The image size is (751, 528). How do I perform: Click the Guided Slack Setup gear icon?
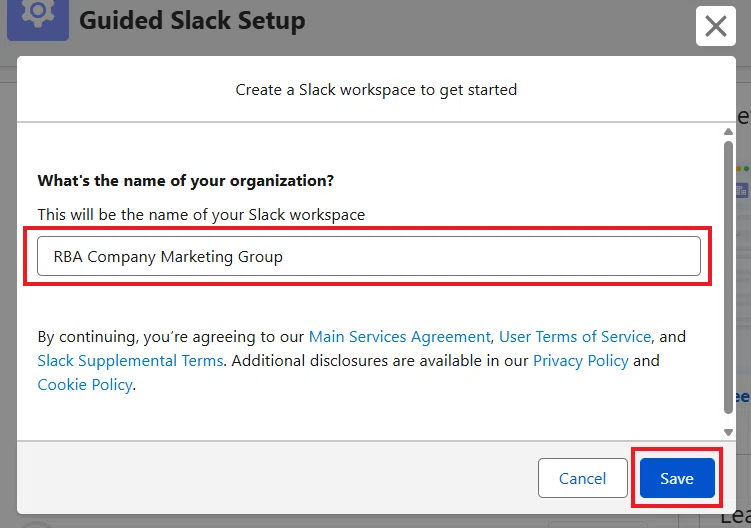(38, 19)
